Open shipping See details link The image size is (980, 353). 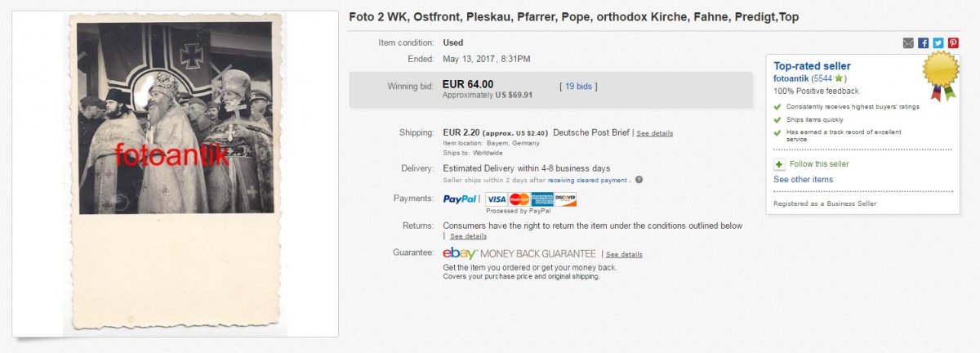coord(654,133)
